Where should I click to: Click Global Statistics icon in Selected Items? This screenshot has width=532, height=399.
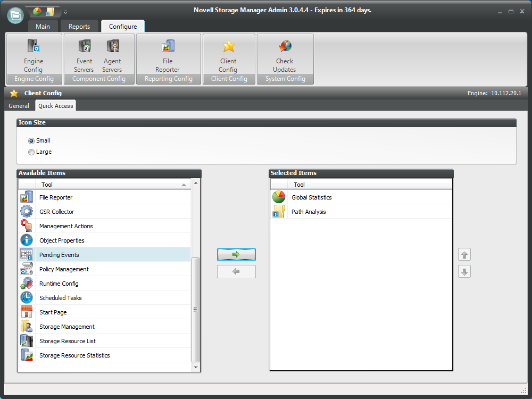[279, 197]
